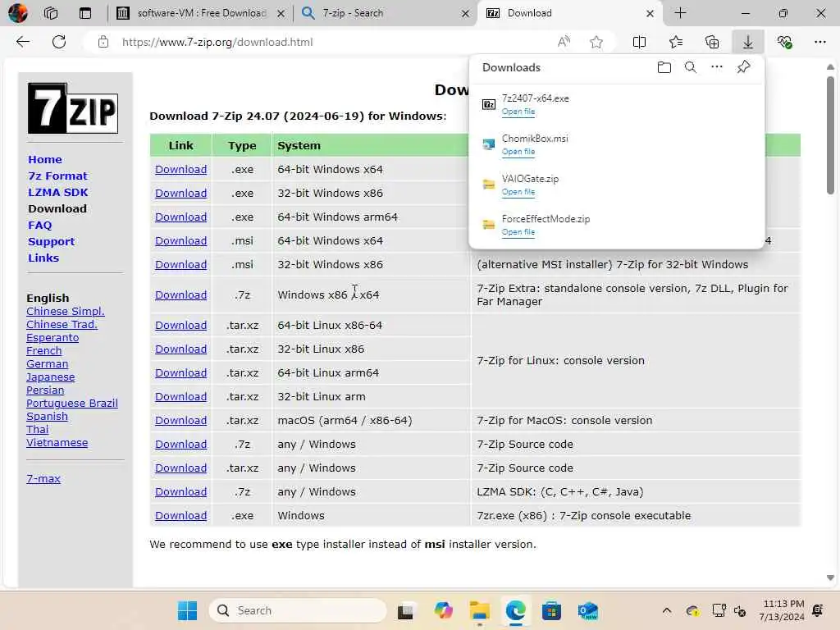
Task: Switch language to Portuguese Brazil
Action: tap(72, 404)
